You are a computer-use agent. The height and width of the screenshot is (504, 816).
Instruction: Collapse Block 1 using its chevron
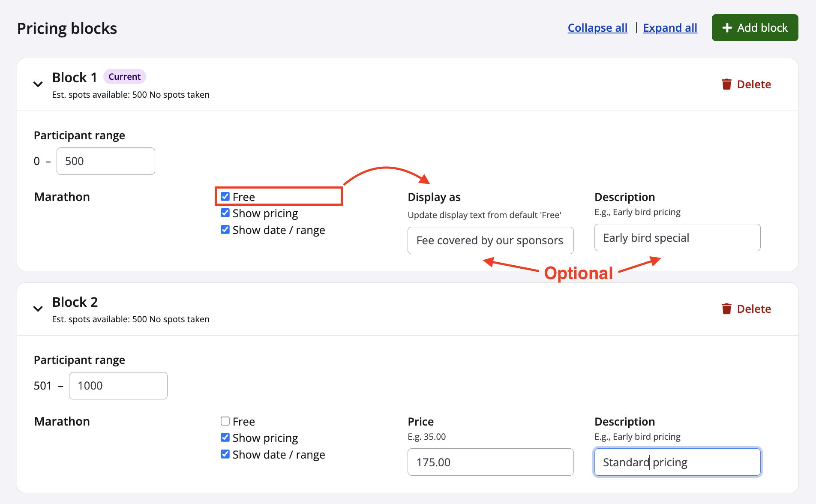[x=38, y=84]
